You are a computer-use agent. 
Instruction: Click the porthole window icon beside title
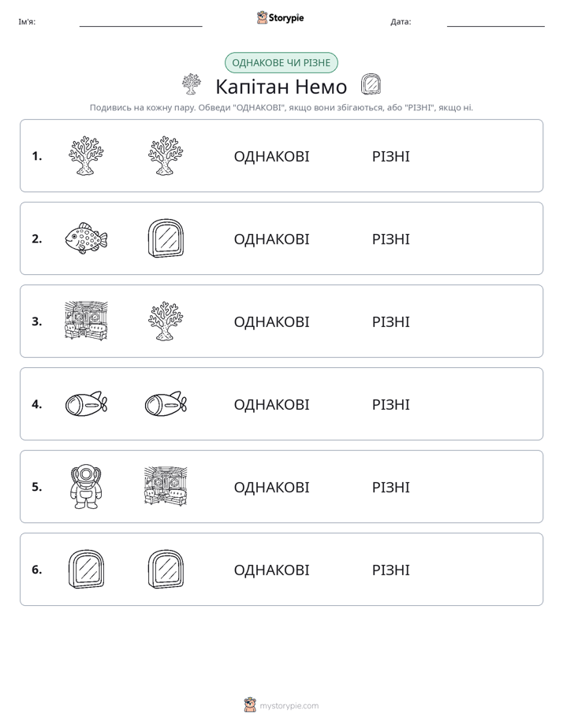click(371, 84)
